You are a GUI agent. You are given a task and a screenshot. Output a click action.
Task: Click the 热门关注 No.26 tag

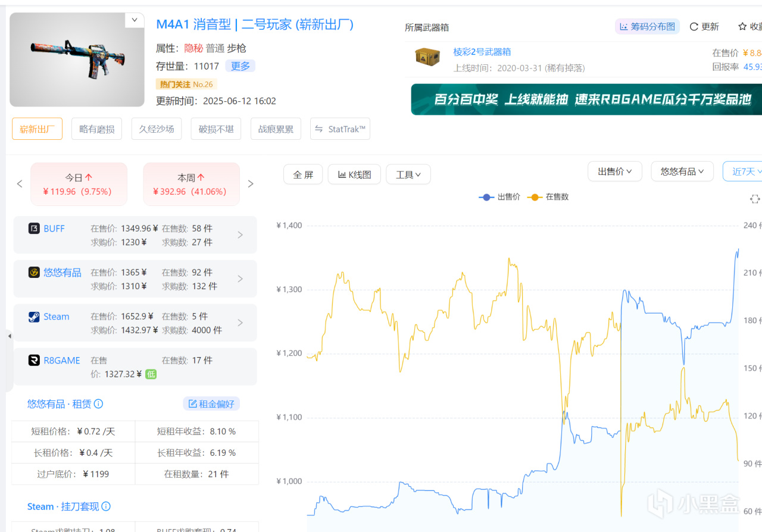pyautogui.click(x=186, y=84)
